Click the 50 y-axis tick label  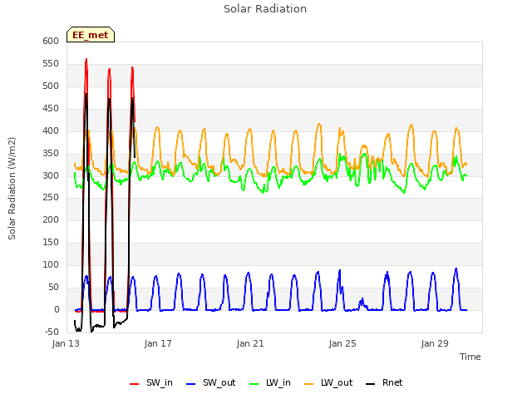(x=53, y=288)
